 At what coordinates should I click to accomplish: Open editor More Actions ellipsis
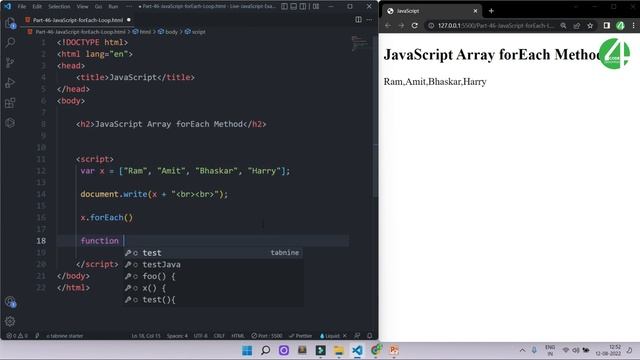click(369, 20)
